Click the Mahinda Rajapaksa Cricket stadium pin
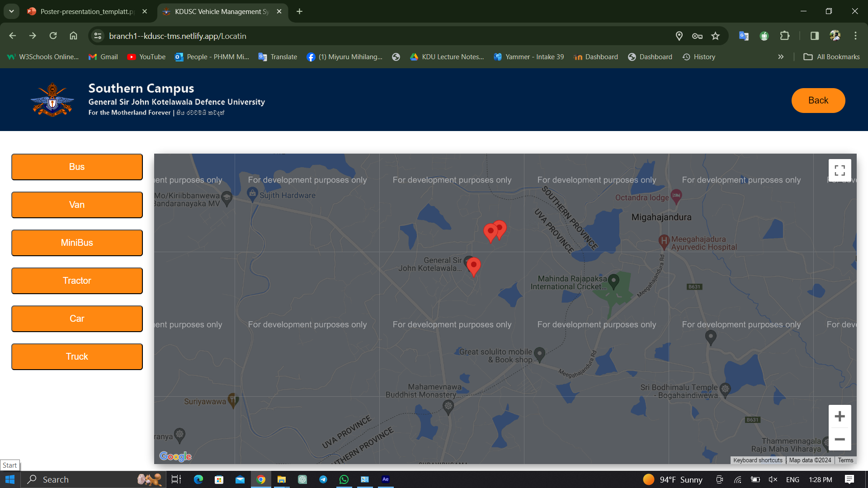Image resolution: width=868 pixels, height=488 pixels. click(613, 281)
